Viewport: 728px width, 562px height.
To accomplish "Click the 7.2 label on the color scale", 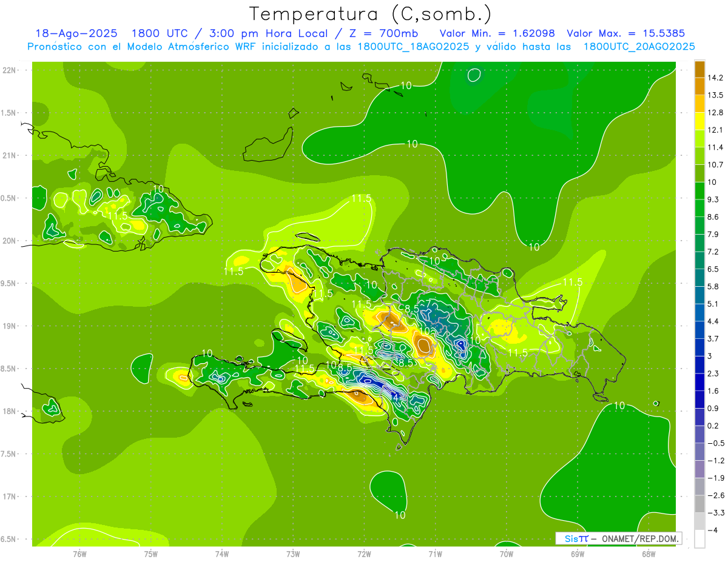I will click(713, 252).
